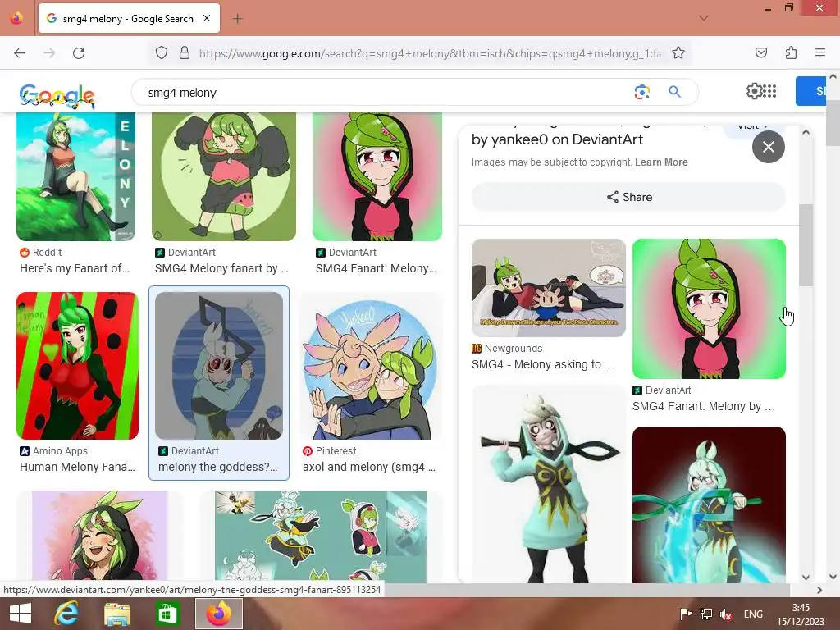Click the Reddit source label
Screen dimensions: 840x630
[x=47, y=253]
